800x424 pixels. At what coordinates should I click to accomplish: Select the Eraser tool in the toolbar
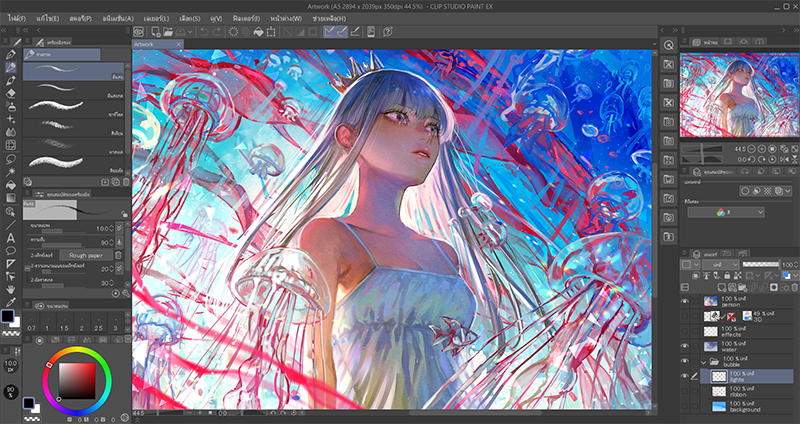tap(10, 92)
